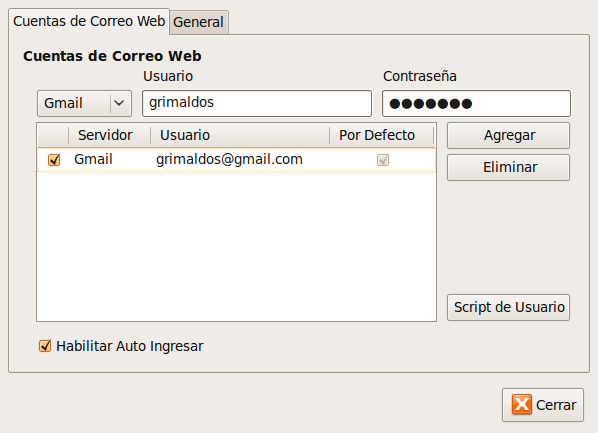This screenshot has height=433, width=598.
Task: Toggle the Gmail account enabled checkbox
Action: point(54,159)
